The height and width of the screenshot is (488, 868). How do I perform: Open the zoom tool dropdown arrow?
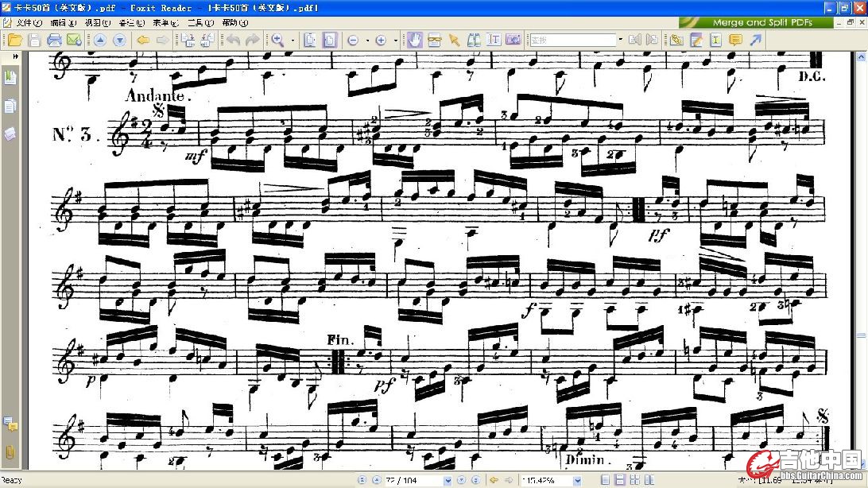(293, 40)
